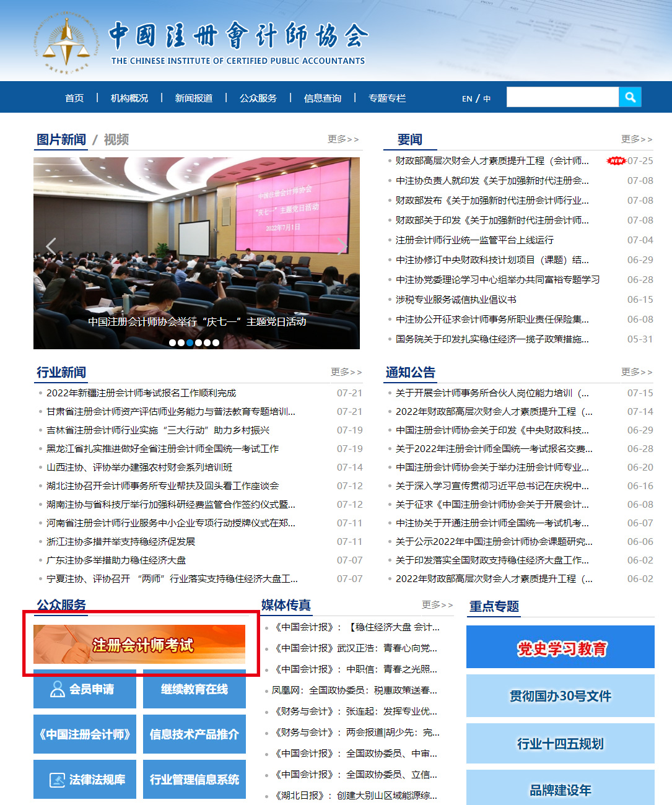The width and height of the screenshot is (672, 805).
Task: Click the carousel previous arrow
Action: coord(51,246)
